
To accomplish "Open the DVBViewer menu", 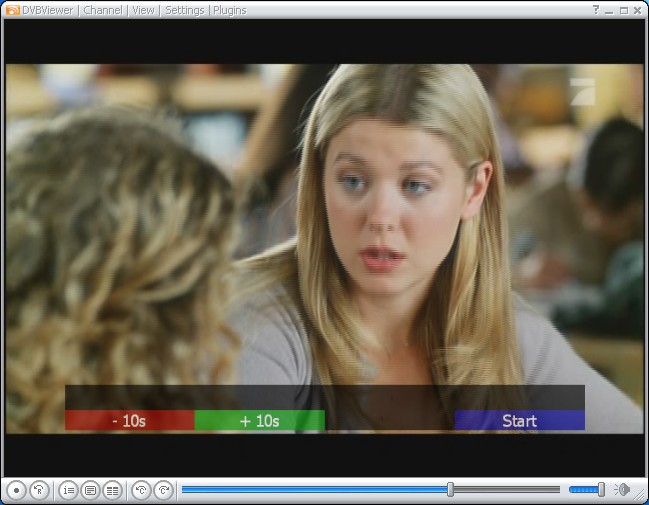I will (47, 10).
